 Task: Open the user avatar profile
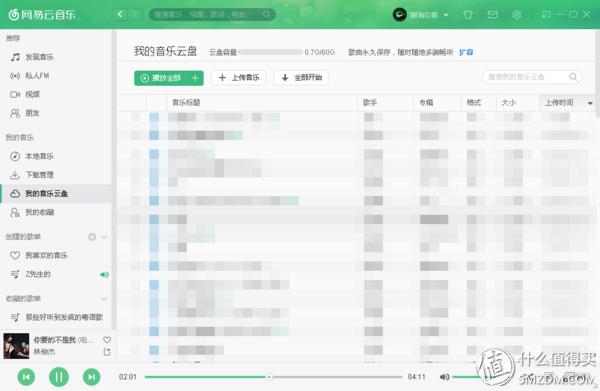tap(399, 15)
